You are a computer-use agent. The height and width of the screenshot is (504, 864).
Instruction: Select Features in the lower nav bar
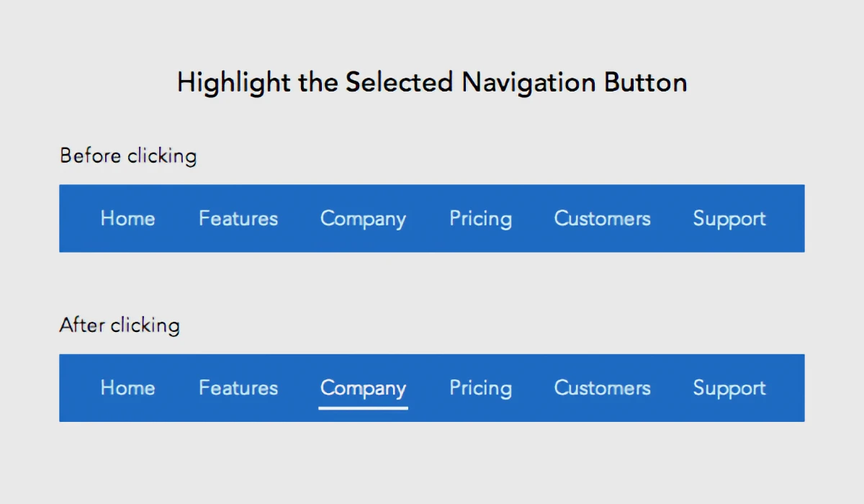click(238, 387)
